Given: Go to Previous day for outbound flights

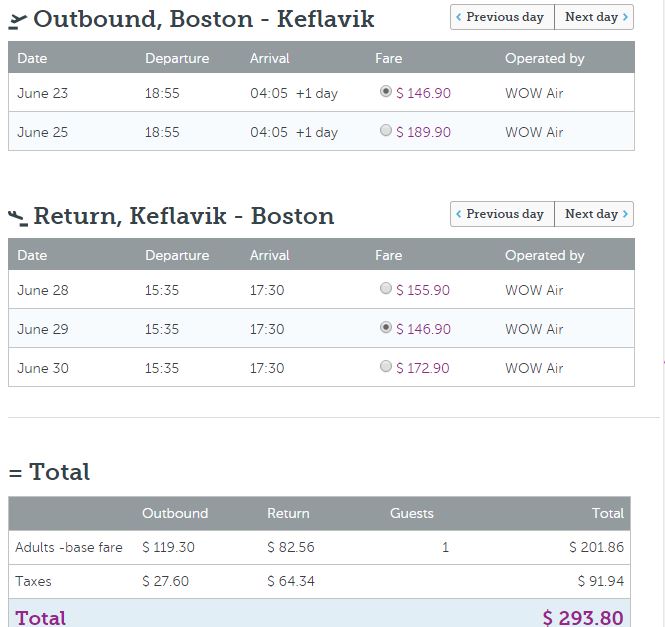Looking at the screenshot, I should pos(502,17).
